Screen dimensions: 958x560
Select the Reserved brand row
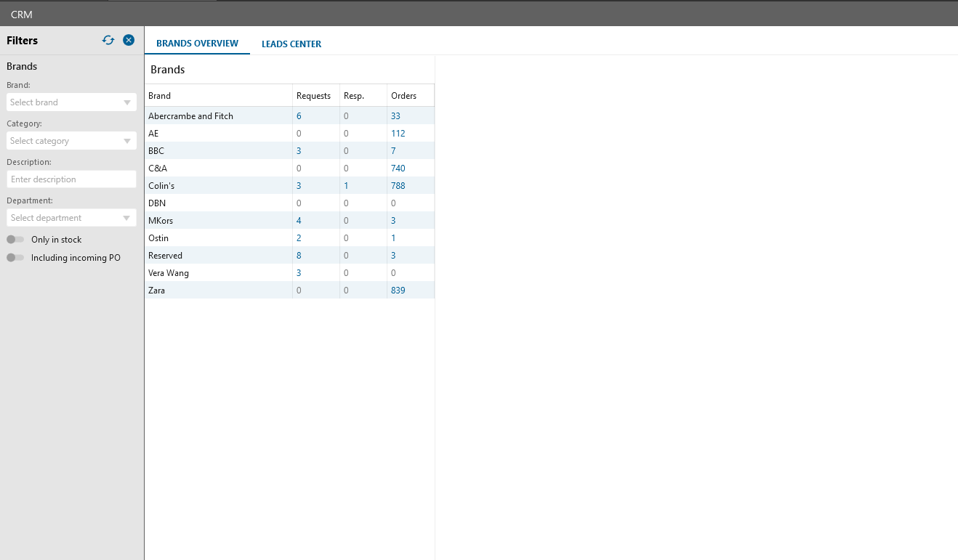point(290,256)
